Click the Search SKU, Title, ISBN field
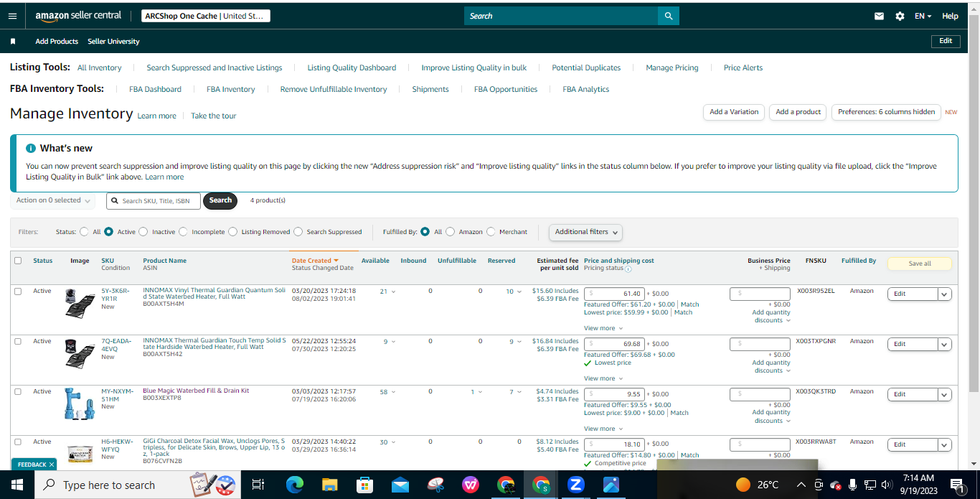The height and width of the screenshot is (499, 980). tap(154, 201)
